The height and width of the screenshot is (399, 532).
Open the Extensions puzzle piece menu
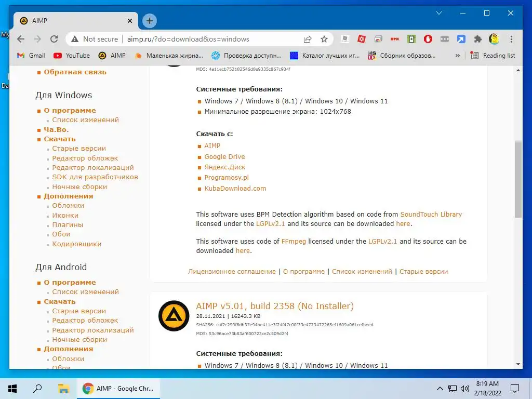[x=478, y=39]
